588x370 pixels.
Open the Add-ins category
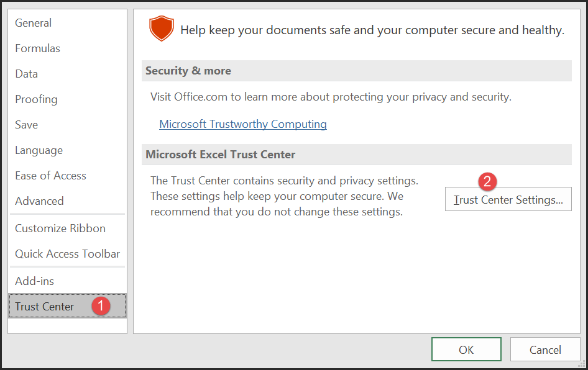point(68,281)
